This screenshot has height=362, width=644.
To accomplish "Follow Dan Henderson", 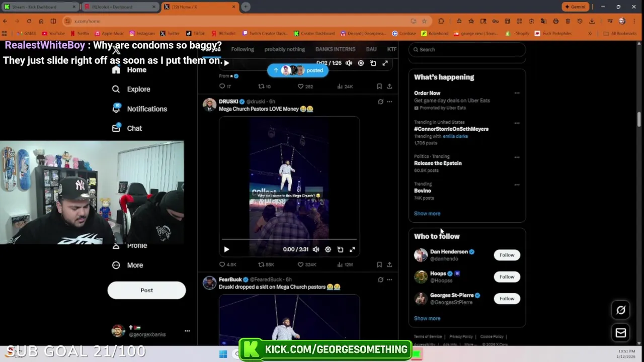I will point(507,255).
